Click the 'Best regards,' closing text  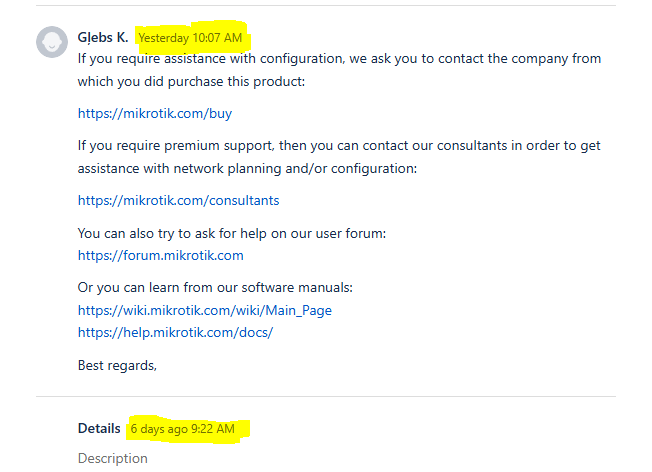pyautogui.click(x=117, y=365)
